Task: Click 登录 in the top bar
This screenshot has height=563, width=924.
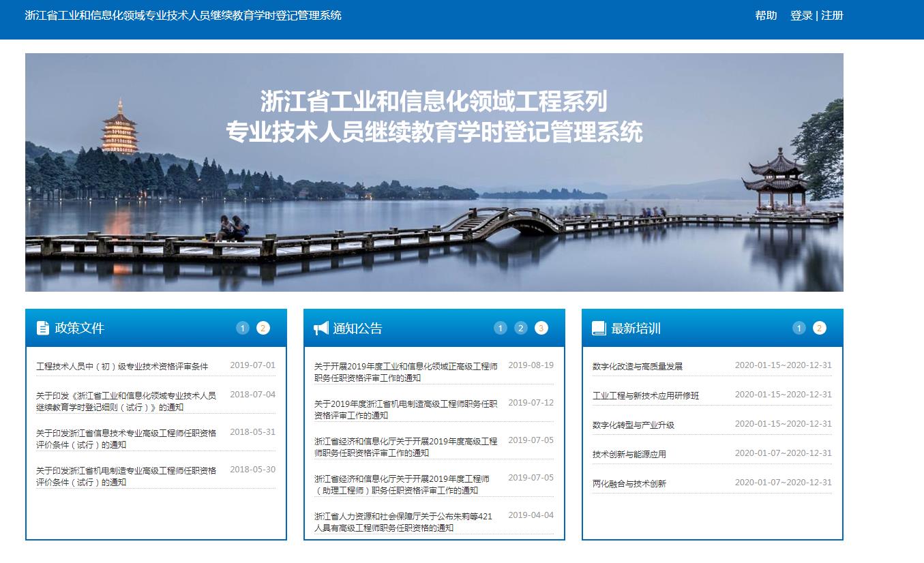Action: pyautogui.click(x=801, y=16)
